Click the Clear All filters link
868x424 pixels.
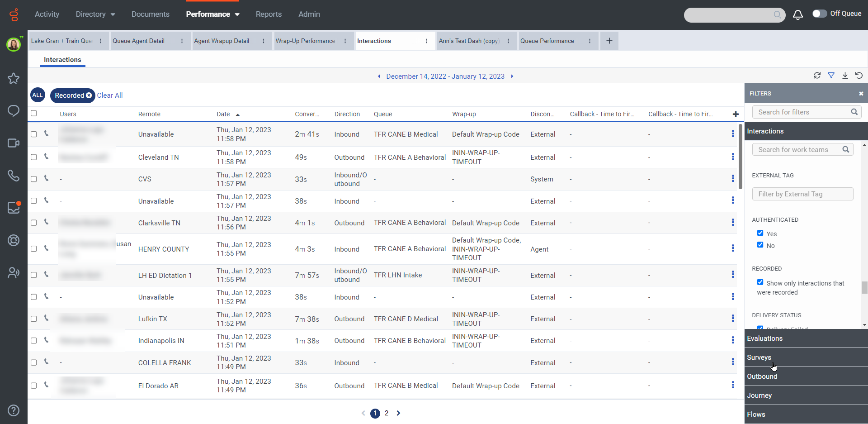(x=110, y=95)
